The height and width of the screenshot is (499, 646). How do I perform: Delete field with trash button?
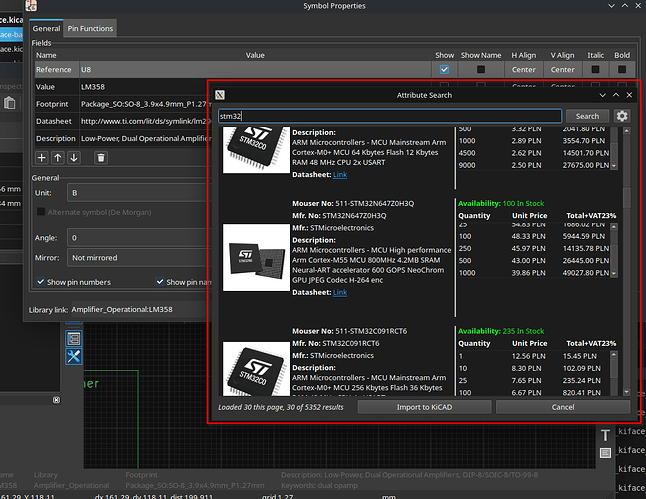point(101,158)
